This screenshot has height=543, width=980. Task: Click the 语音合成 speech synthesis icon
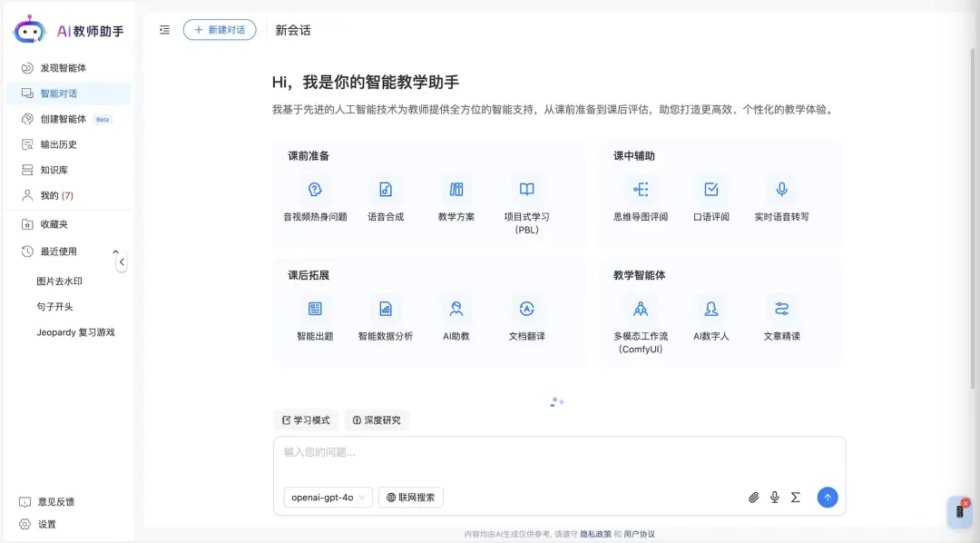[x=386, y=190]
